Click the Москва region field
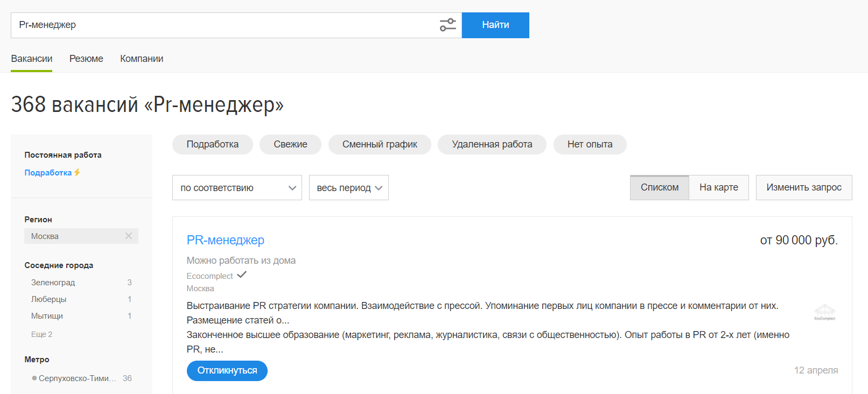 click(x=81, y=236)
